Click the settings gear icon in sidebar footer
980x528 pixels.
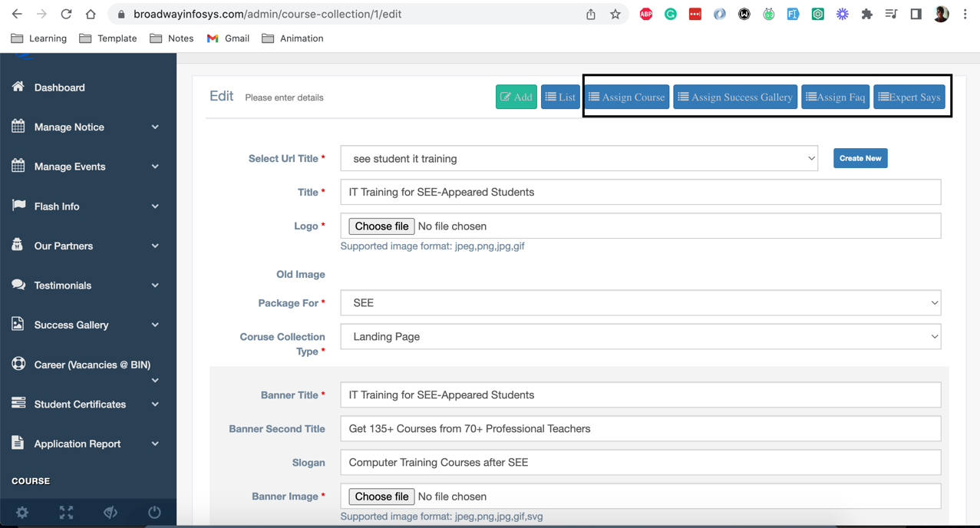coord(22,513)
